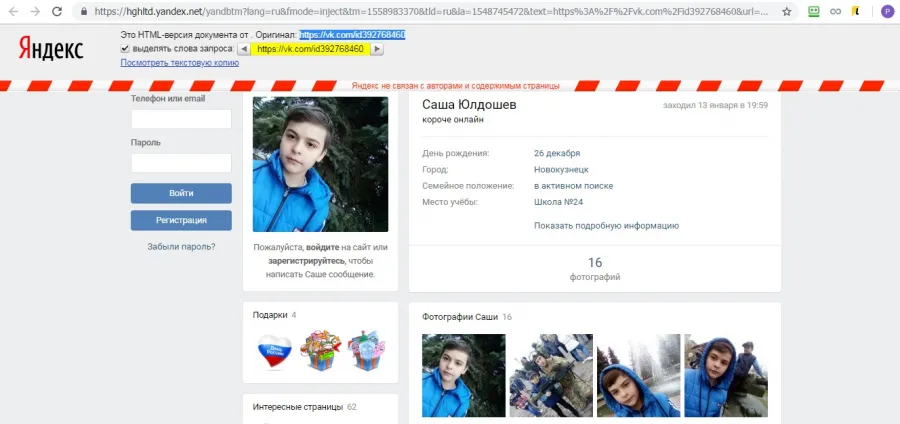Click the Яндекс logo
The width and height of the screenshot is (900, 424).
pyautogui.click(x=51, y=49)
